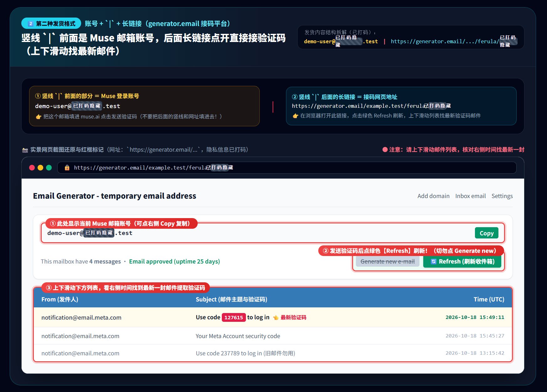Click the demo-user address in the yellow card
The height and width of the screenshot is (392, 547).
click(x=78, y=106)
